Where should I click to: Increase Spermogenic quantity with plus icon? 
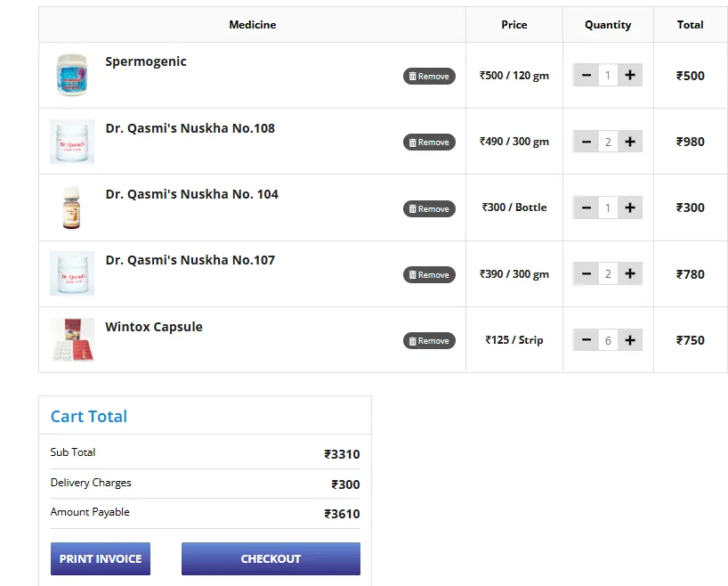630,76
